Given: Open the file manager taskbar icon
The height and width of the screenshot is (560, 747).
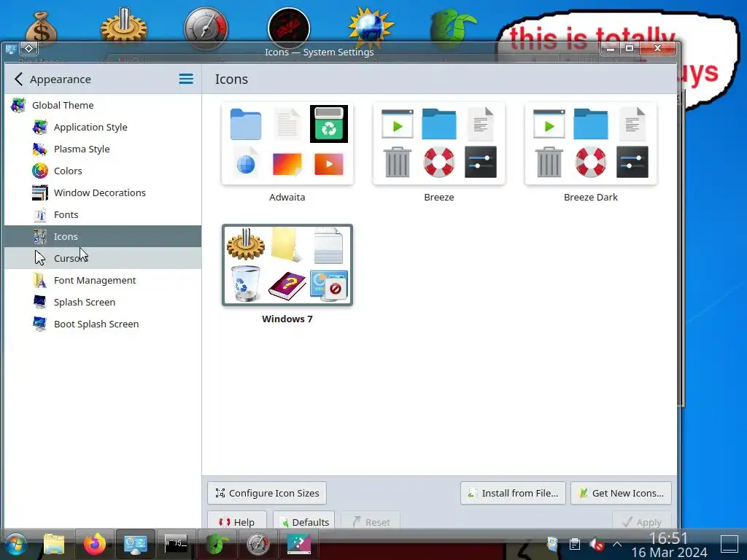Looking at the screenshot, I should coord(54,544).
